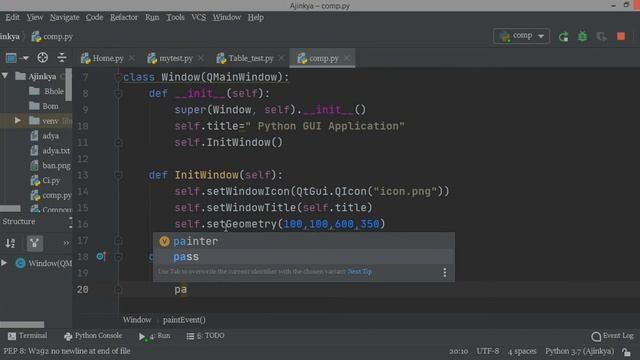Click the override gutter icon on line 18

pos(101,256)
